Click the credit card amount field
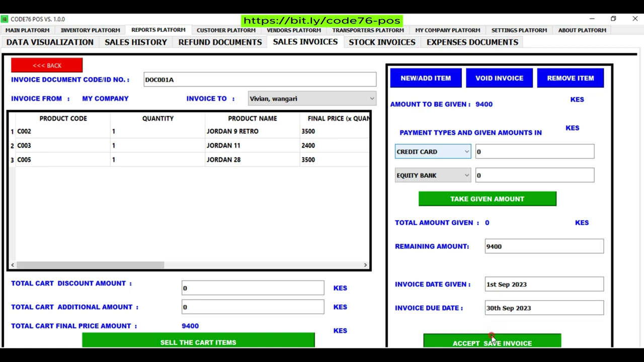Screen dimensions: 644x362 coord(535,151)
